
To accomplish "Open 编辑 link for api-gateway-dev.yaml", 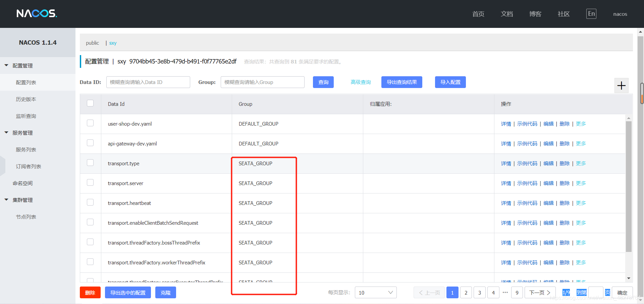I will [548, 143].
